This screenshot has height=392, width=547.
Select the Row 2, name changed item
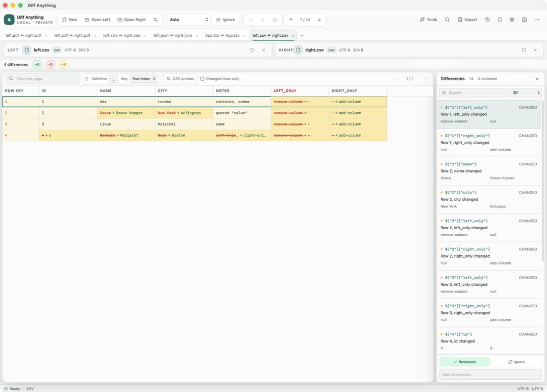click(x=489, y=171)
